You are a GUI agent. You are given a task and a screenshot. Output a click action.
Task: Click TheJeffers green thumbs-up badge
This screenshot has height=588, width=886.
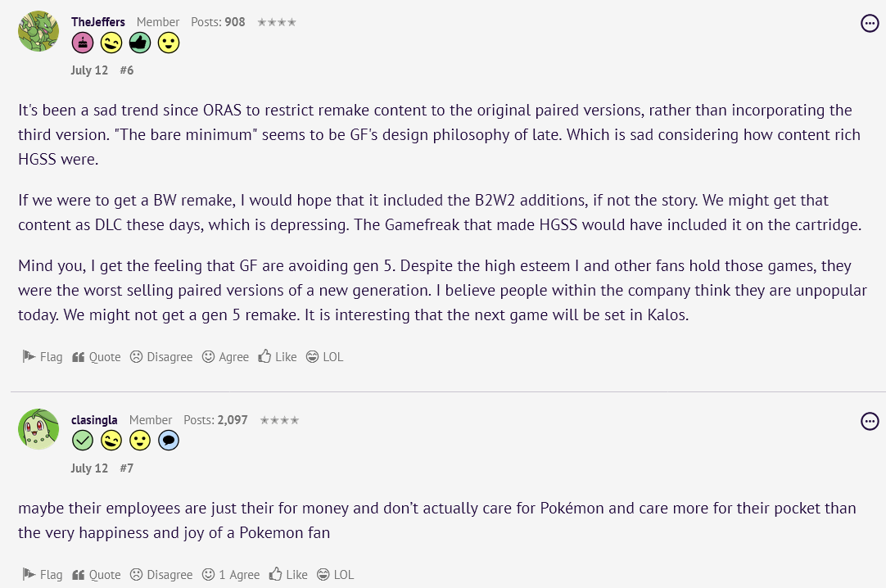(140, 43)
